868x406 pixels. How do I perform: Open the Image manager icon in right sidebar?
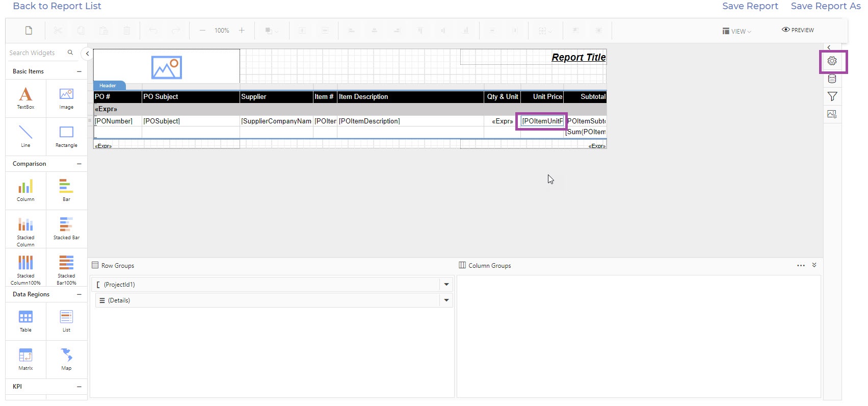click(832, 114)
